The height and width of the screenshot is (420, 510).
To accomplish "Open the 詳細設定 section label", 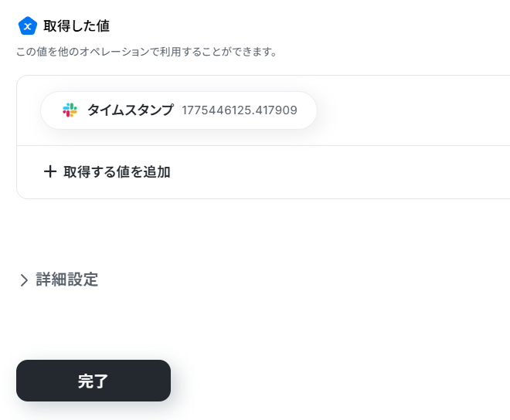I will tap(67, 279).
